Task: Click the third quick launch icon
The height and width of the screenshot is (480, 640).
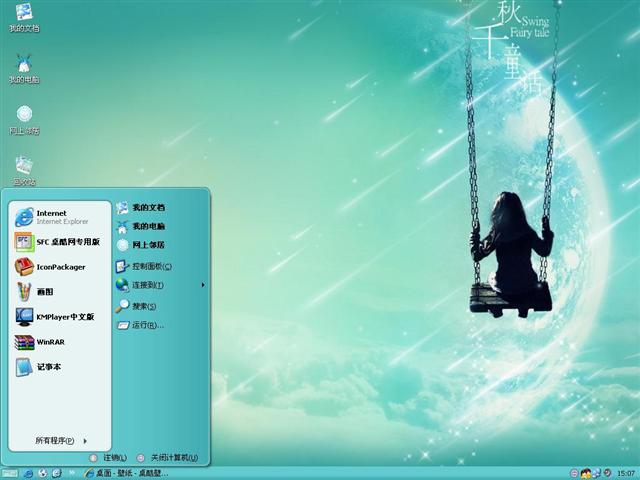Action: [x=56, y=473]
